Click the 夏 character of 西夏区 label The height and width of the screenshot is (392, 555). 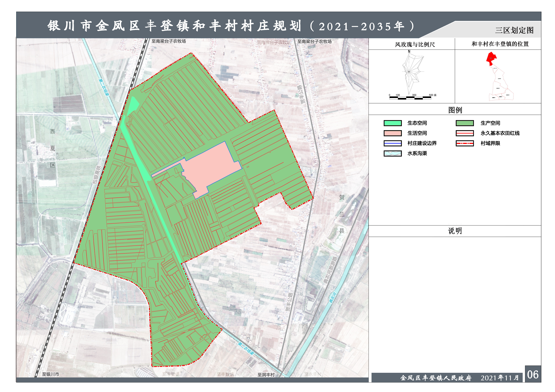[52, 148]
